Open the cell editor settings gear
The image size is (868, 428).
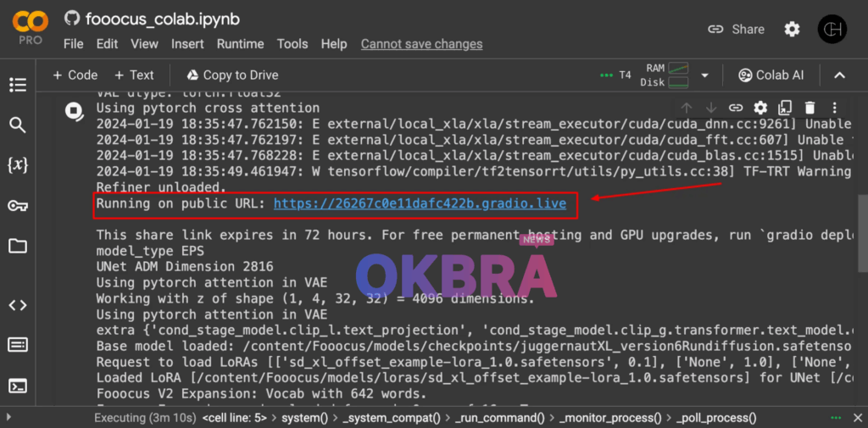point(760,108)
